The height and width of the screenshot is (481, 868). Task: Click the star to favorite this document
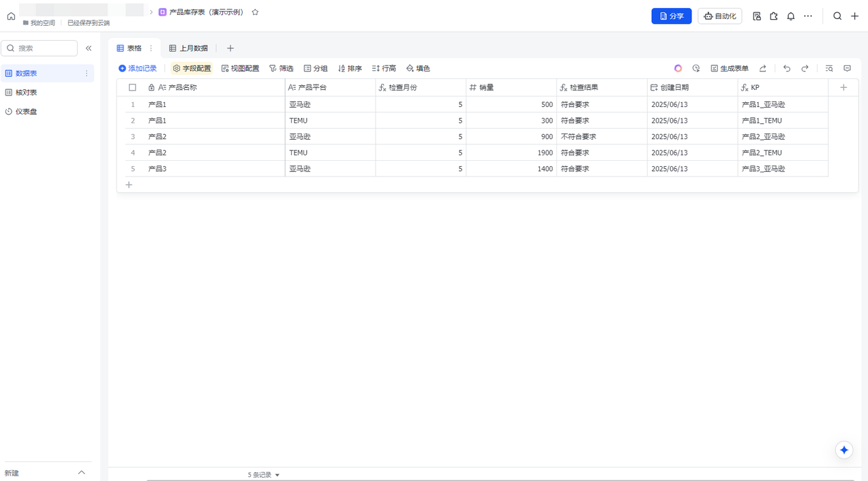255,12
